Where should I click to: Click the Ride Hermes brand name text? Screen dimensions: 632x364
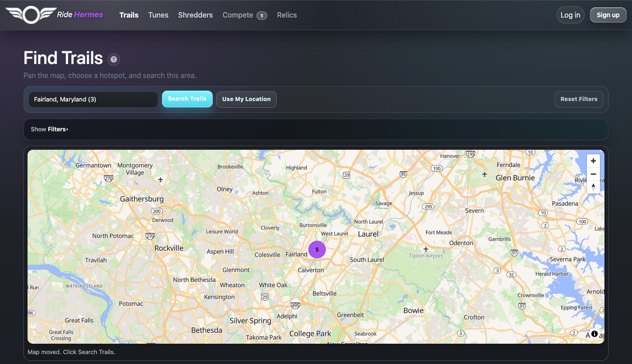point(80,14)
